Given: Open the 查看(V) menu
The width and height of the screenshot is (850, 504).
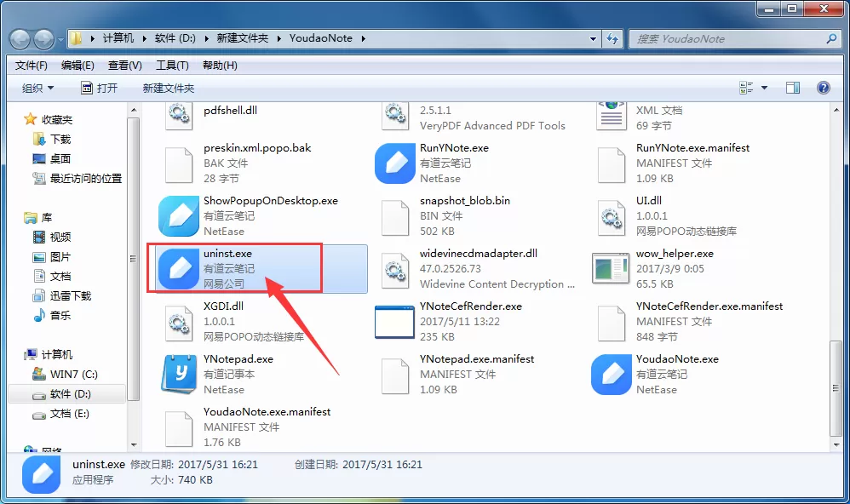Looking at the screenshot, I should tap(124, 66).
